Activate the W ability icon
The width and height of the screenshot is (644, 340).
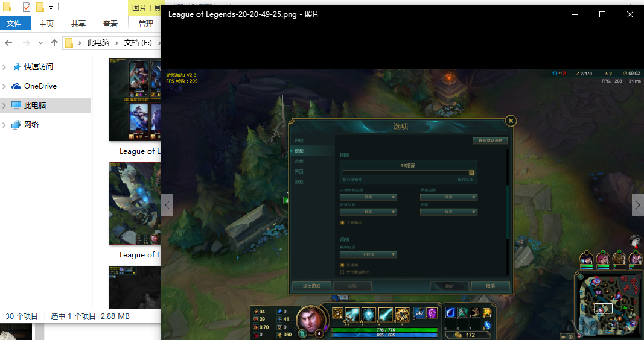pyautogui.click(x=369, y=315)
